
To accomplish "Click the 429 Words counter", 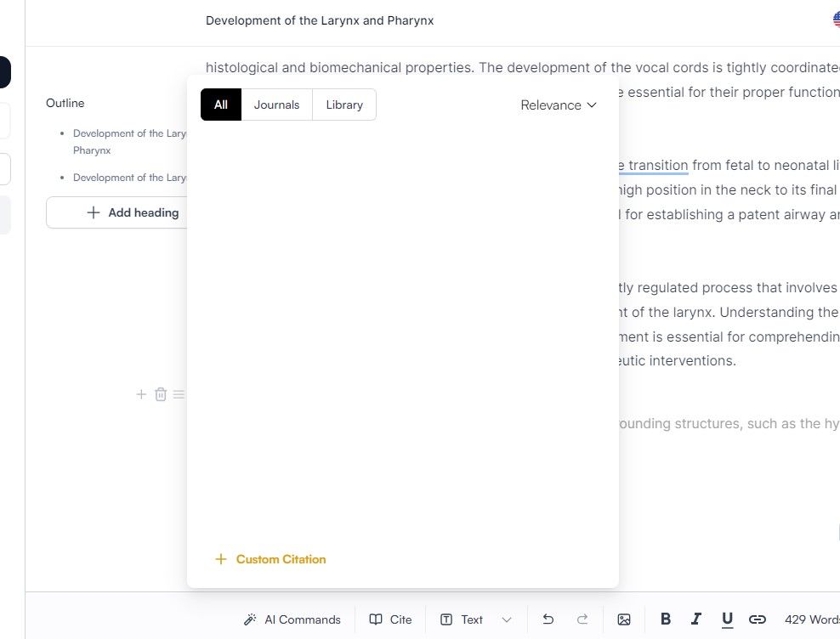I will point(812,619).
